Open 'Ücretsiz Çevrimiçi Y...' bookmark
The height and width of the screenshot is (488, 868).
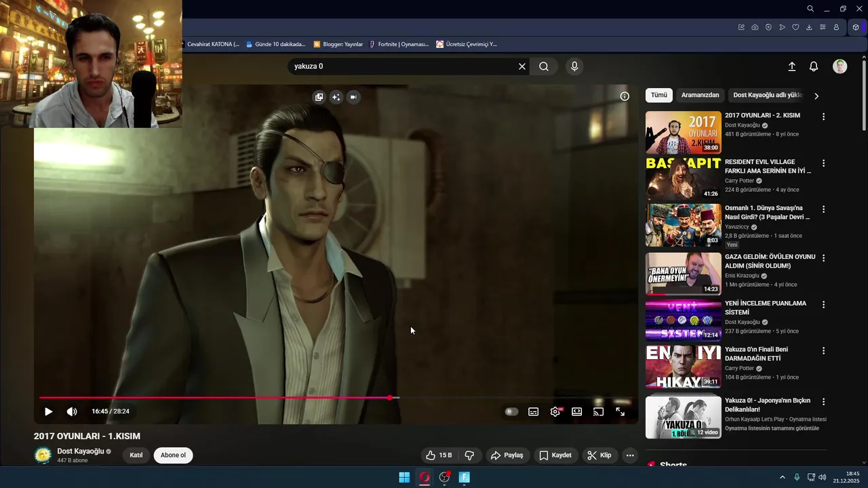(x=467, y=44)
